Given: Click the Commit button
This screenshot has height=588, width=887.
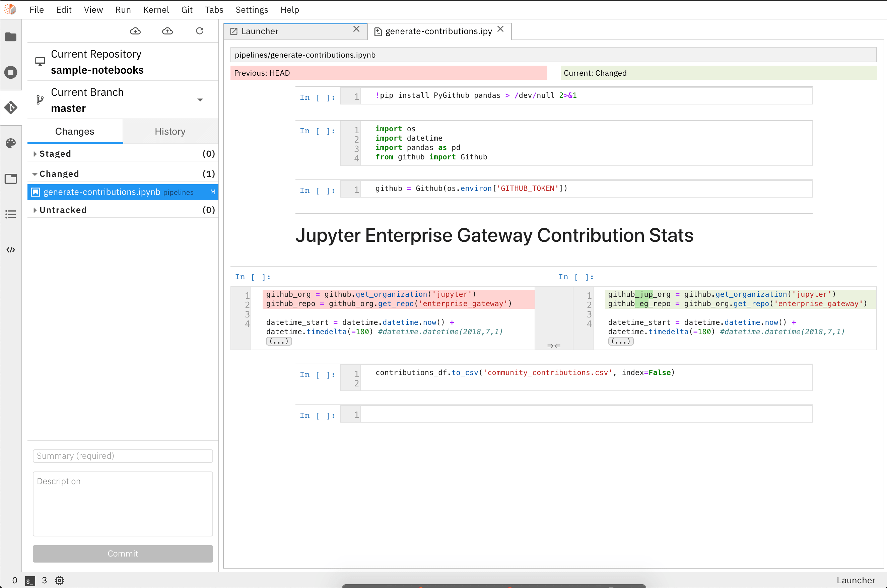Looking at the screenshot, I should [122, 553].
